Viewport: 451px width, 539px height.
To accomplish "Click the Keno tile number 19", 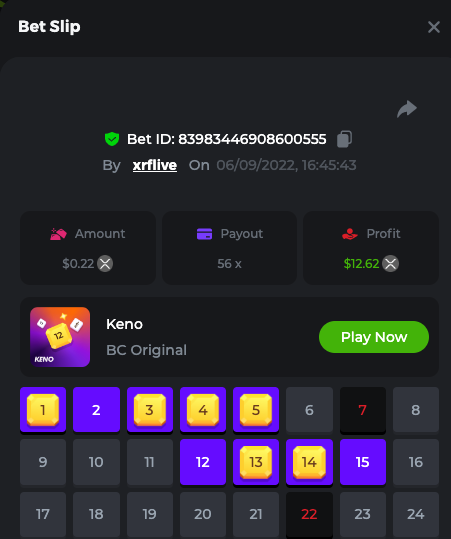I will tap(150, 514).
